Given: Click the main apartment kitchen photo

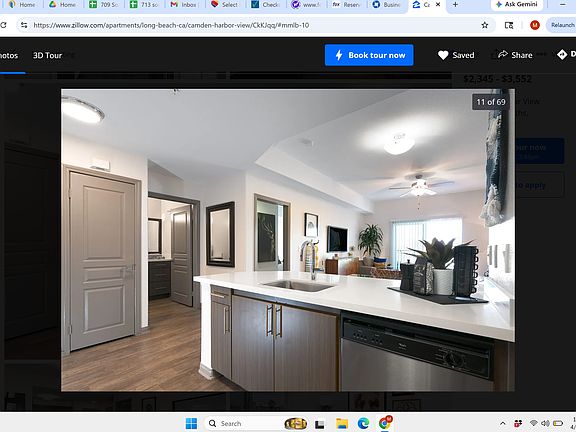Looking at the screenshot, I should (288, 240).
